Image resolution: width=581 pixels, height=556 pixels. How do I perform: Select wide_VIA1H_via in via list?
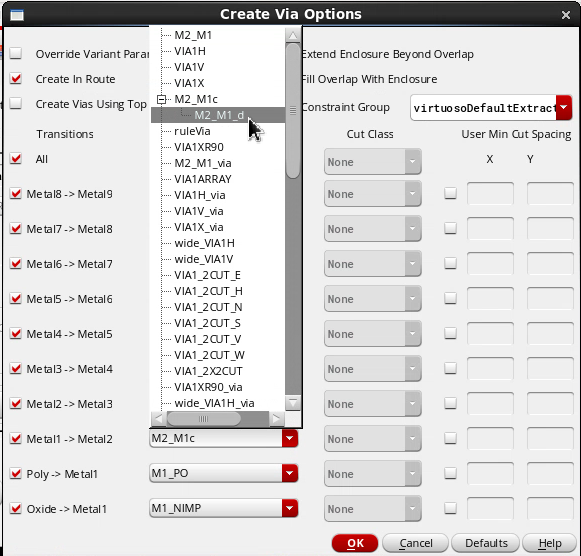point(214,403)
